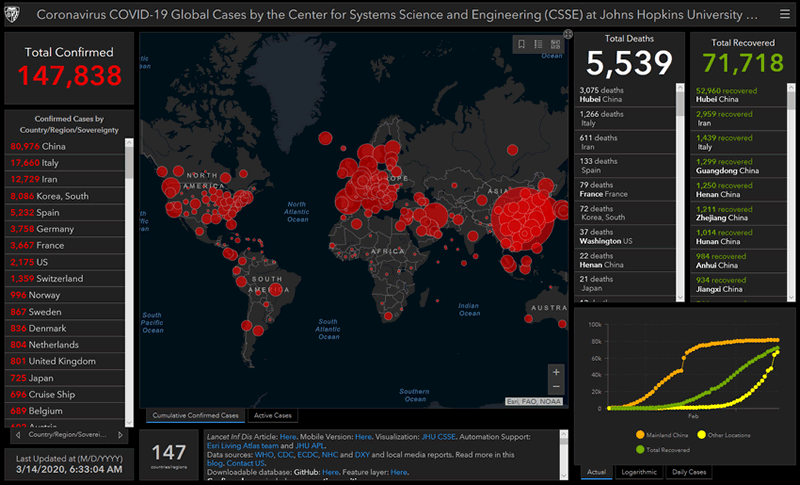Switch to the Logarithmic chart tab

tap(638, 472)
